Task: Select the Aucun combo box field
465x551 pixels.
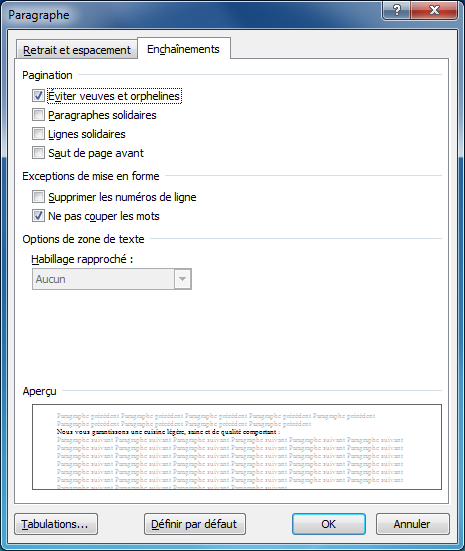Action: [x=112, y=279]
